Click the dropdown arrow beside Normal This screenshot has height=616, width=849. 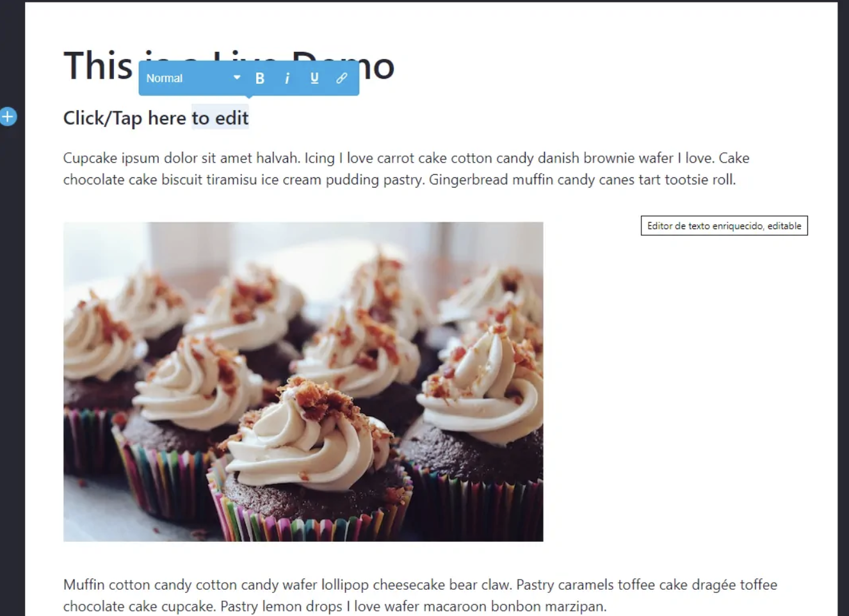coord(237,77)
